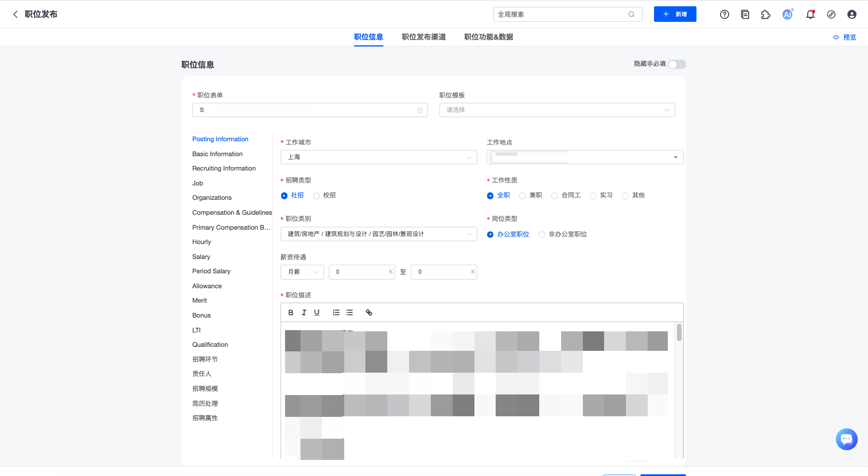Open the help question mark icon
This screenshot has width=868, height=476.
point(725,14)
